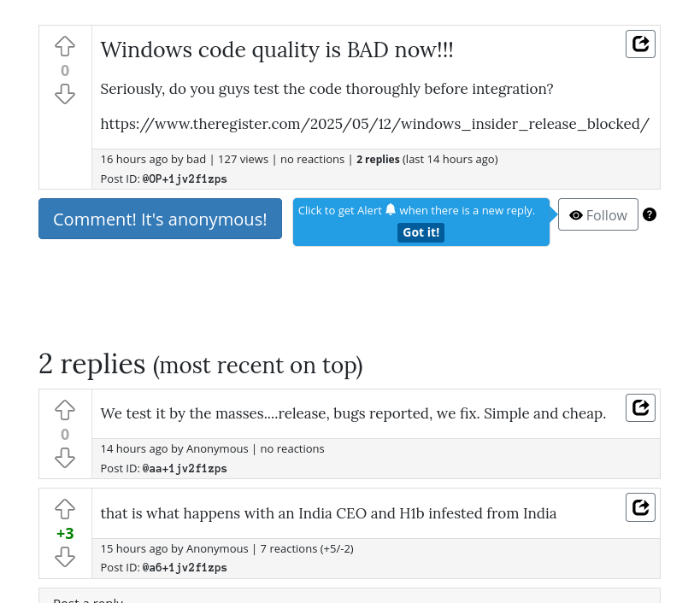The width and height of the screenshot is (700, 603).
Task: Dismiss alert tooltip with Got it!
Action: tap(421, 232)
